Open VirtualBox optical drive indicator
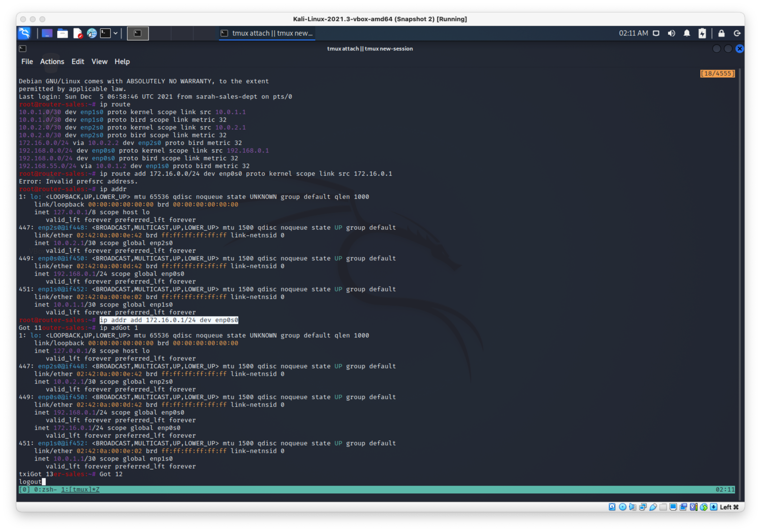This screenshot has height=532, width=761. 622,507
